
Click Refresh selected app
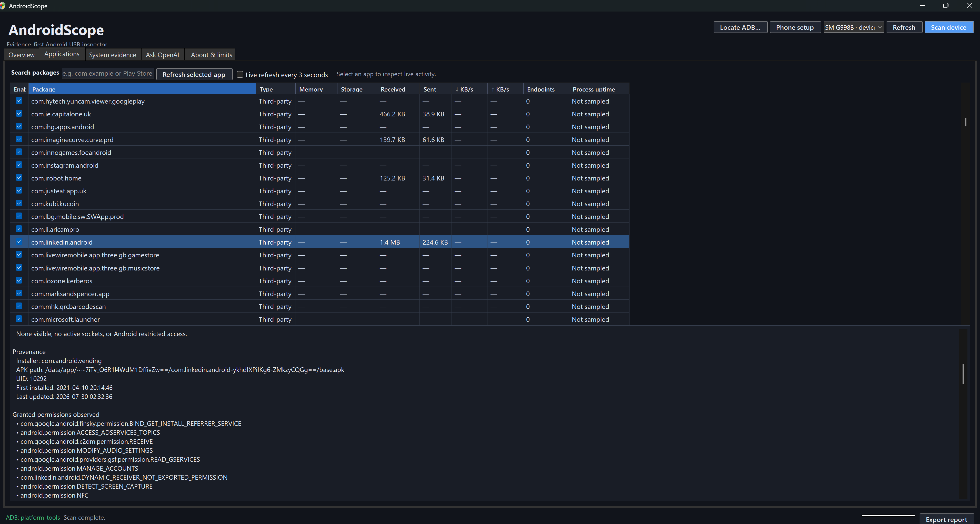(x=194, y=75)
